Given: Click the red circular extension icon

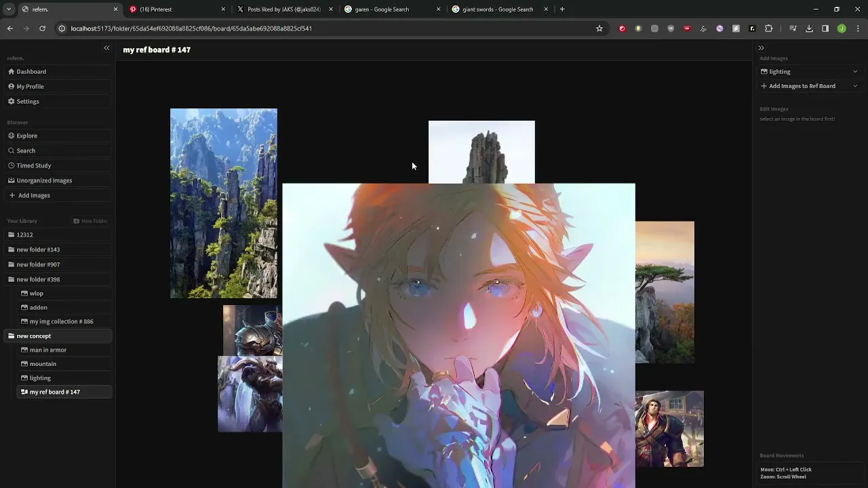Looking at the screenshot, I should click(622, 28).
